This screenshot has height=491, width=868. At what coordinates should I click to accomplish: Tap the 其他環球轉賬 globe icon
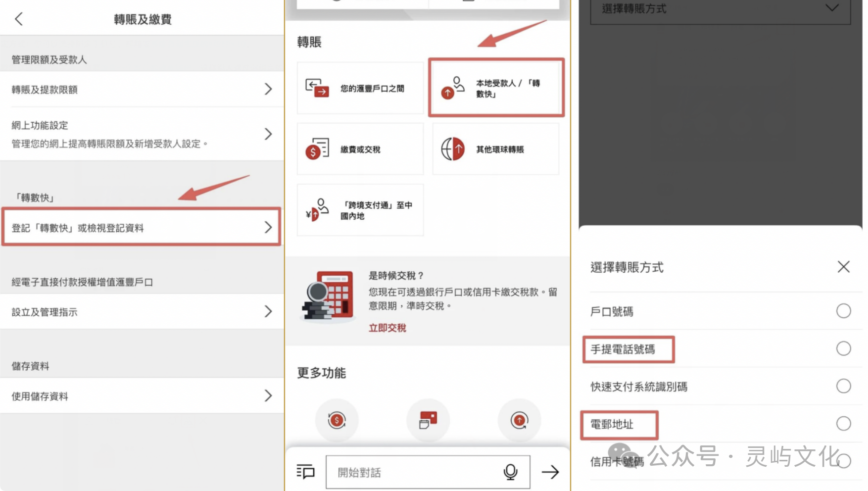coord(452,149)
